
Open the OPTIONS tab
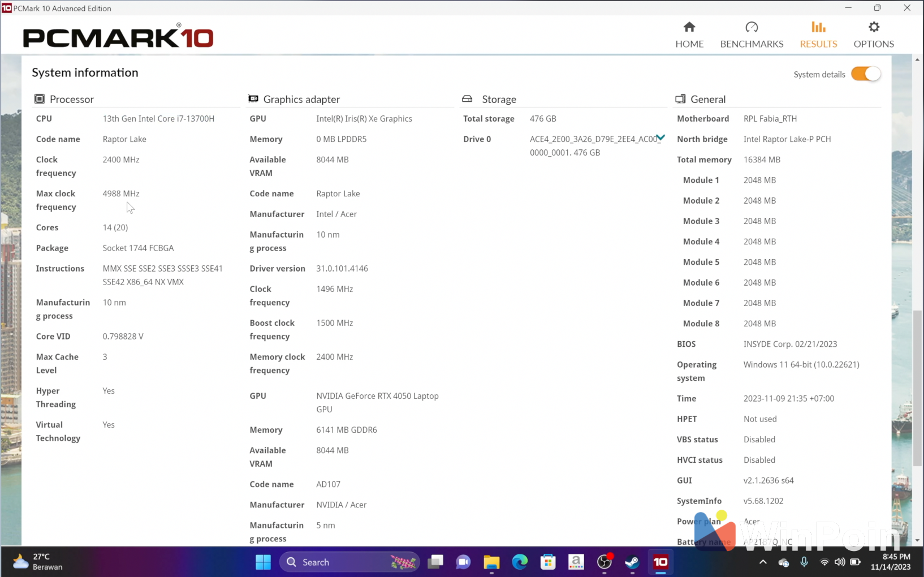(x=874, y=35)
